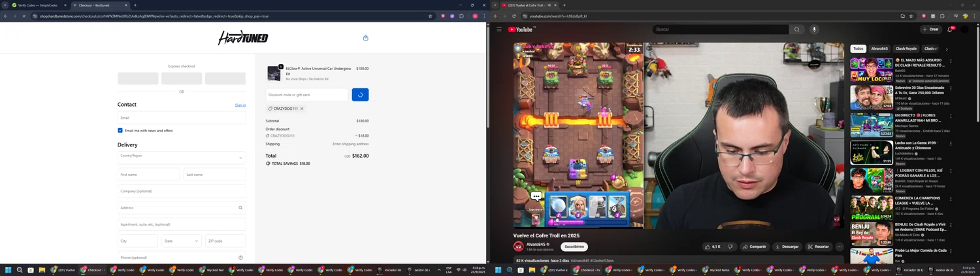Open Windows Start menu on left taskbar
This screenshot has height=276, width=980.
(8, 269)
